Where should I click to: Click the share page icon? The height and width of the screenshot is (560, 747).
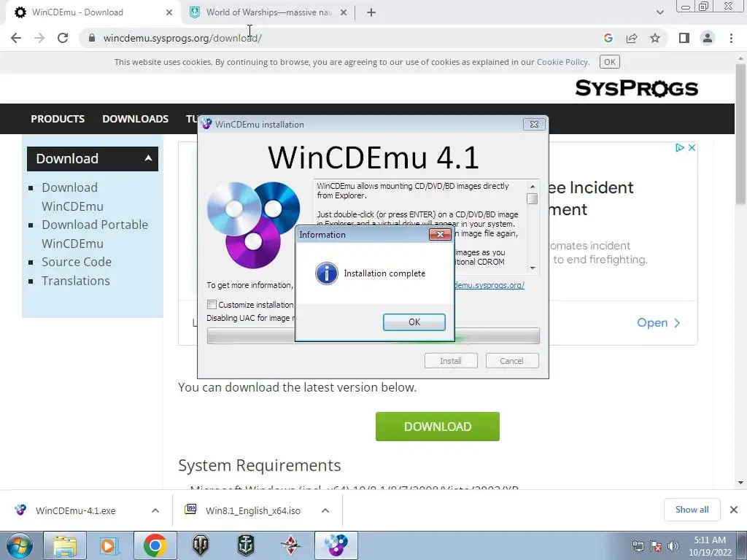632,38
